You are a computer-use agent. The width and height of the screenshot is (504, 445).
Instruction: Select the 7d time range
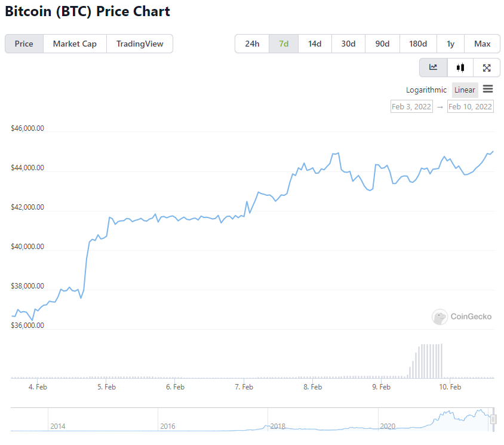[284, 44]
